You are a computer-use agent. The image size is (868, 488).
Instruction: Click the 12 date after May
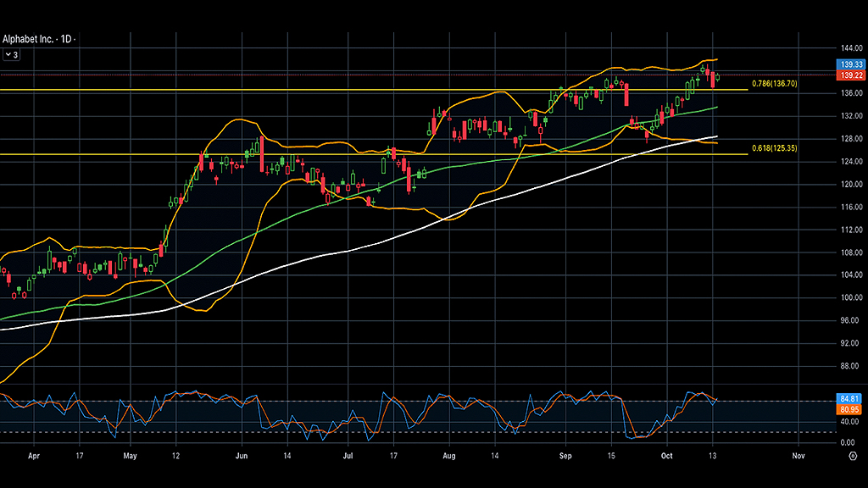pos(176,456)
